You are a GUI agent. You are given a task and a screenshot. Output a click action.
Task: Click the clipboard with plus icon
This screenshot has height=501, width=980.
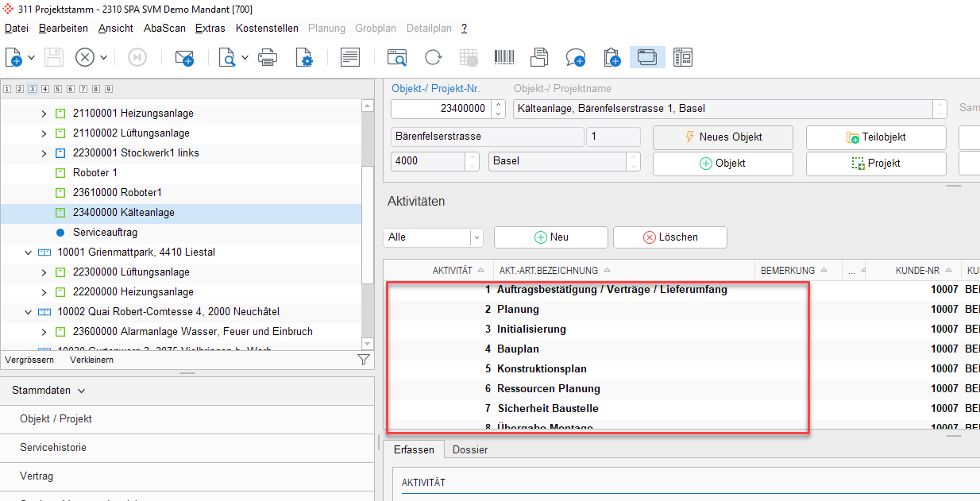(x=612, y=57)
